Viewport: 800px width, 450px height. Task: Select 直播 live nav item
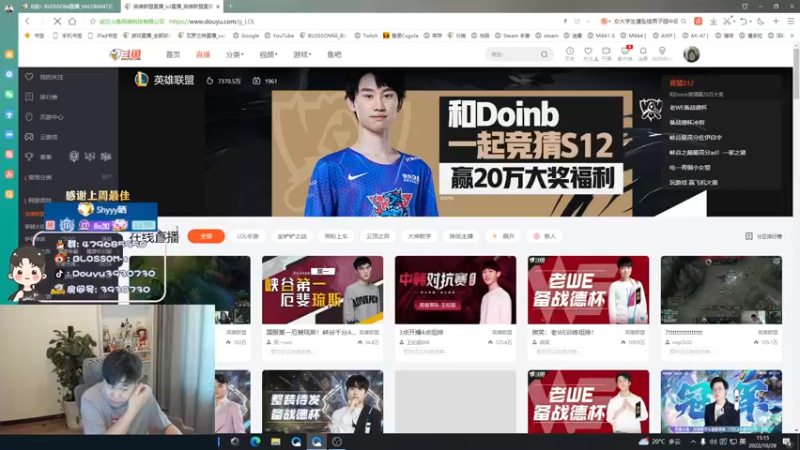coord(203,55)
